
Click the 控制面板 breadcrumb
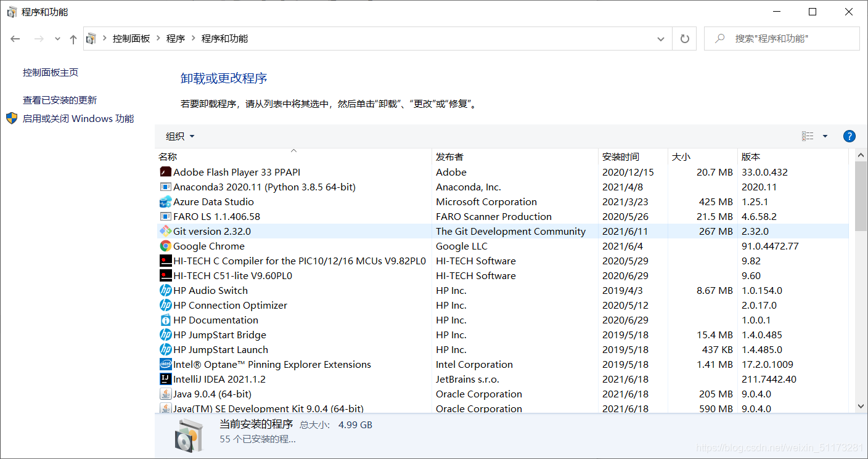pos(131,39)
